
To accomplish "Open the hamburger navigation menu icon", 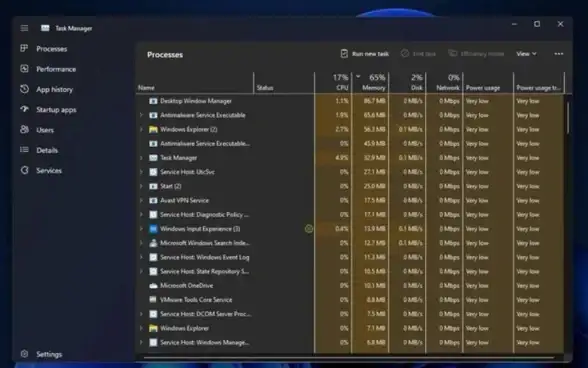I will click(24, 28).
